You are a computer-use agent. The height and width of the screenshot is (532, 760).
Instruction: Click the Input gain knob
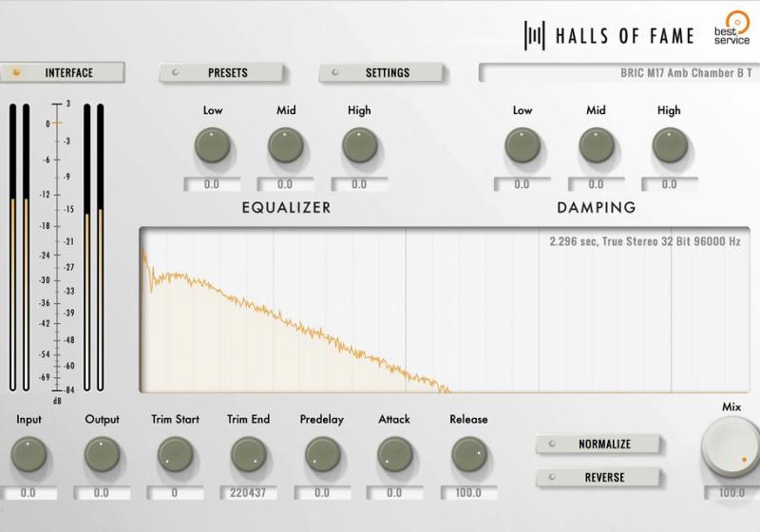pos(28,454)
